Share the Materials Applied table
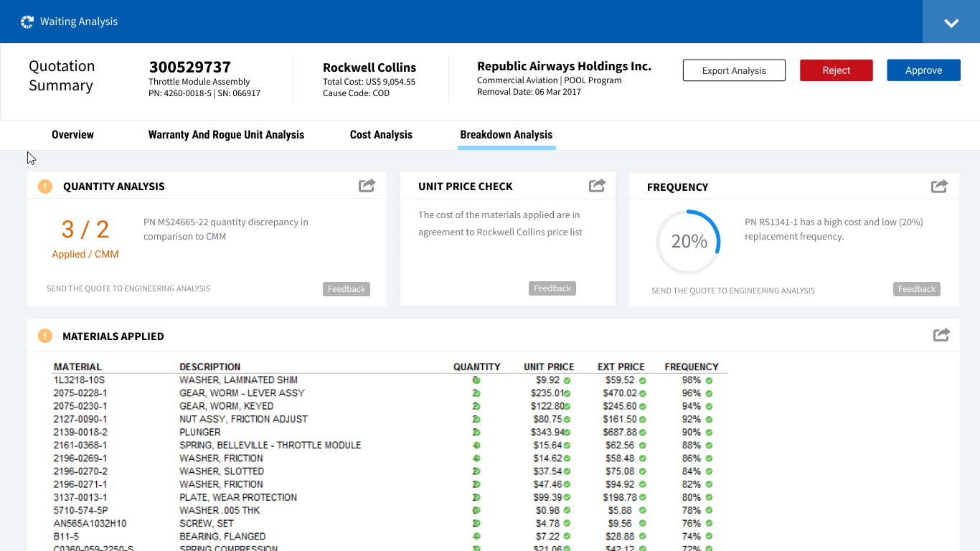 [941, 335]
